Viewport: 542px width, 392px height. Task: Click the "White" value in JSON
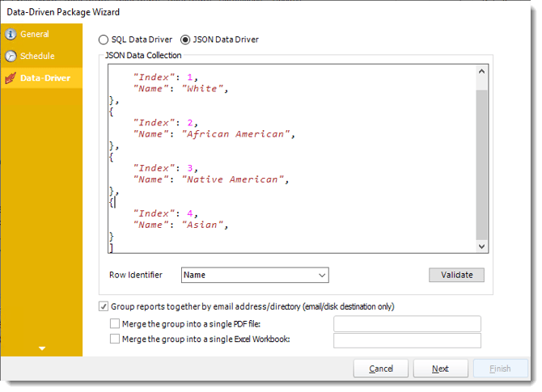(202, 89)
